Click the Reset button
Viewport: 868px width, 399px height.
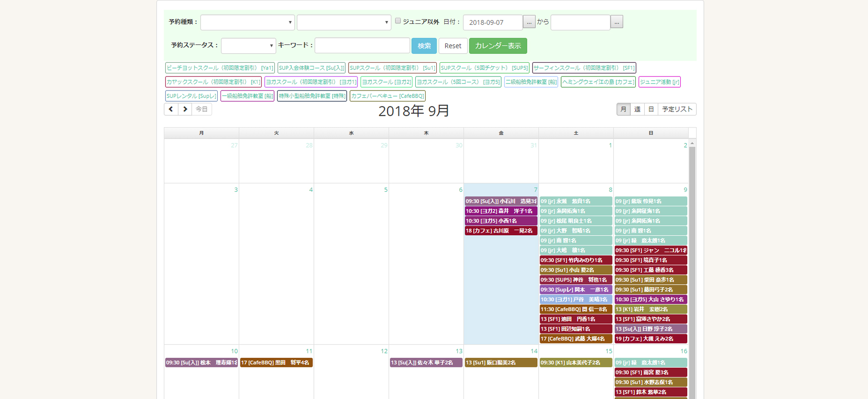[x=453, y=46]
